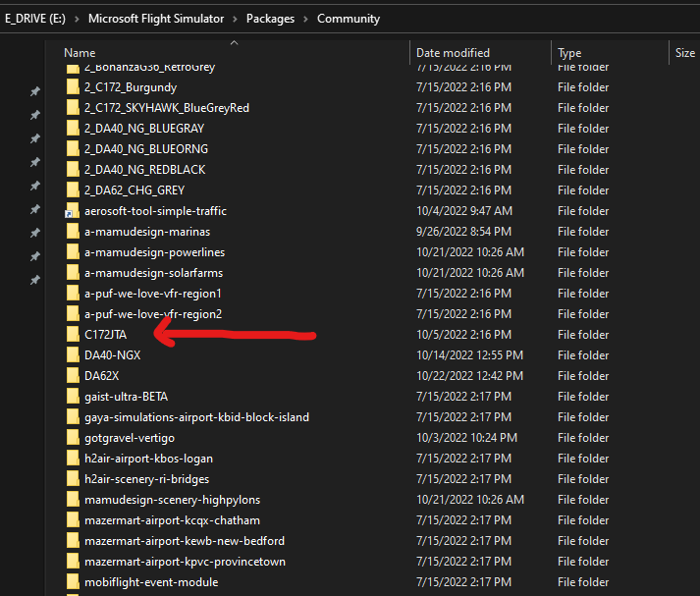
Task: Select the DA40-NGX folder name
Action: click(113, 355)
